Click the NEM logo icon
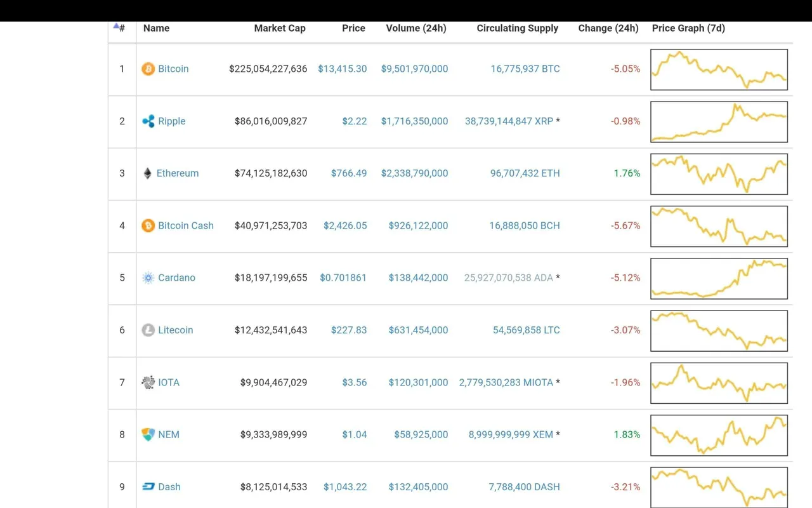 tap(148, 434)
